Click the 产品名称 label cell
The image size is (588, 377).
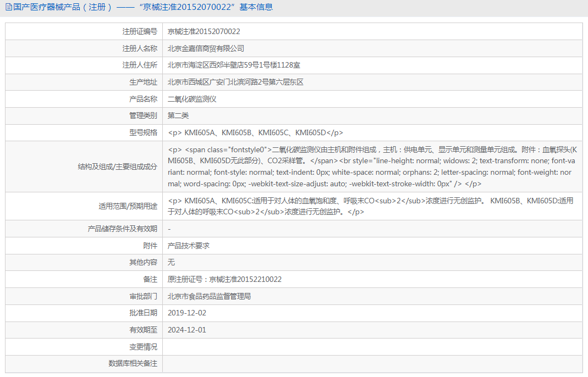84,99
